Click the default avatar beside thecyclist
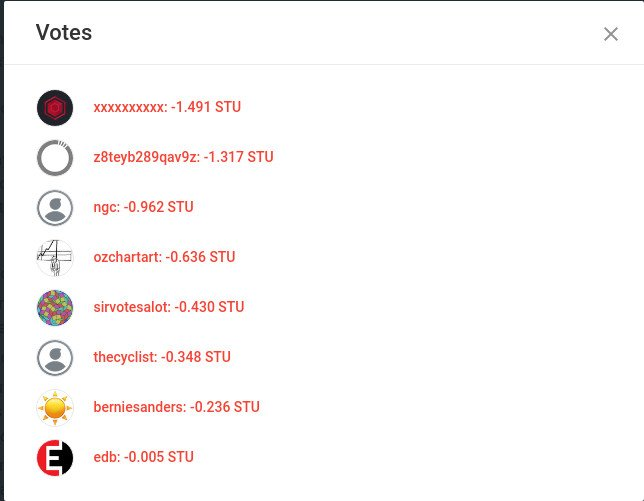Screen dimensions: 644x501 tap(55, 358)
